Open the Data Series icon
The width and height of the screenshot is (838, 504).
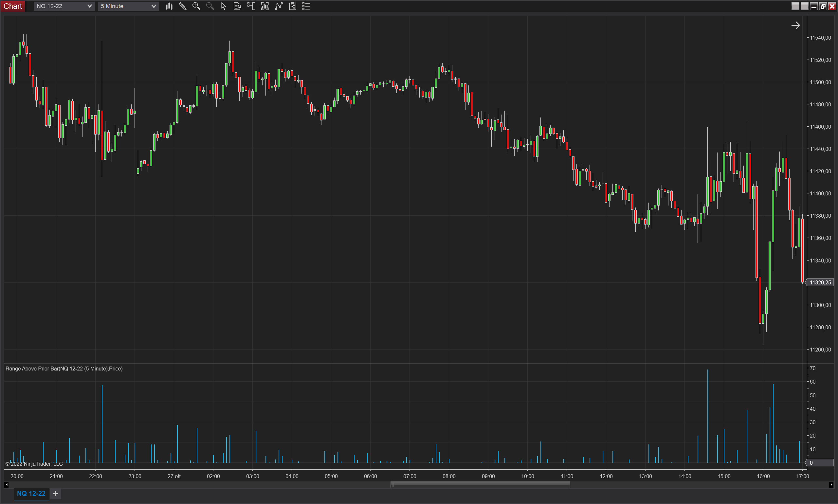click(x=265, y=6)
